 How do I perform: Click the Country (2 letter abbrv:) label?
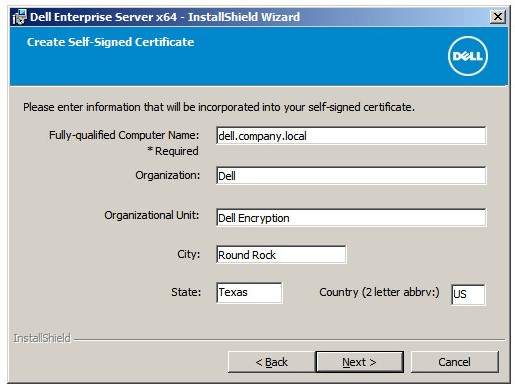point(379,292)
